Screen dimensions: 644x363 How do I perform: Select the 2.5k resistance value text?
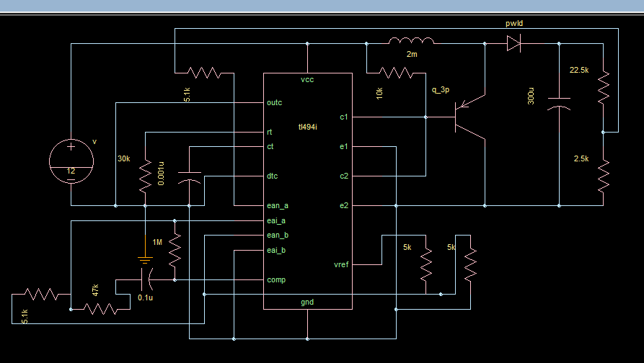pyautogui.click(x=581, y=158)
